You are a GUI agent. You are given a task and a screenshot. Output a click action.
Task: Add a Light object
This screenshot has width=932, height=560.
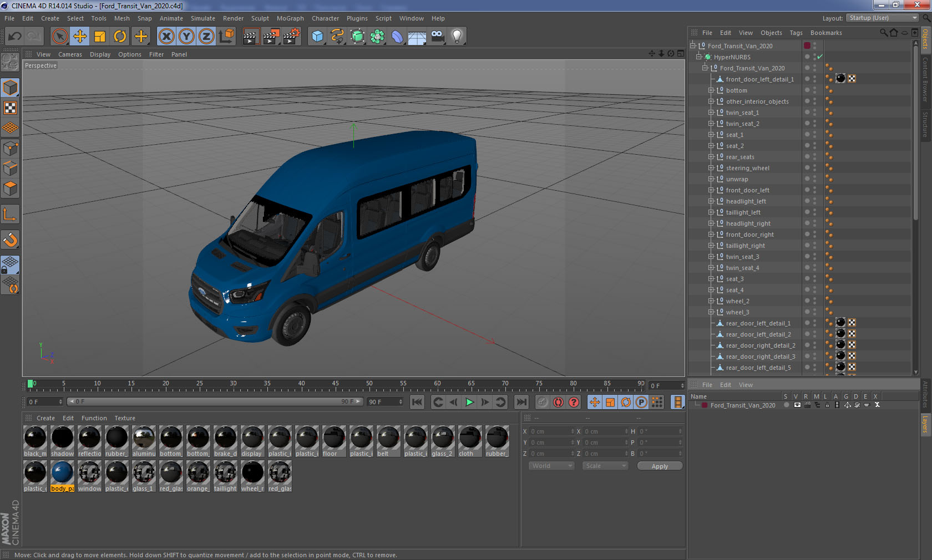pos(457,37)
